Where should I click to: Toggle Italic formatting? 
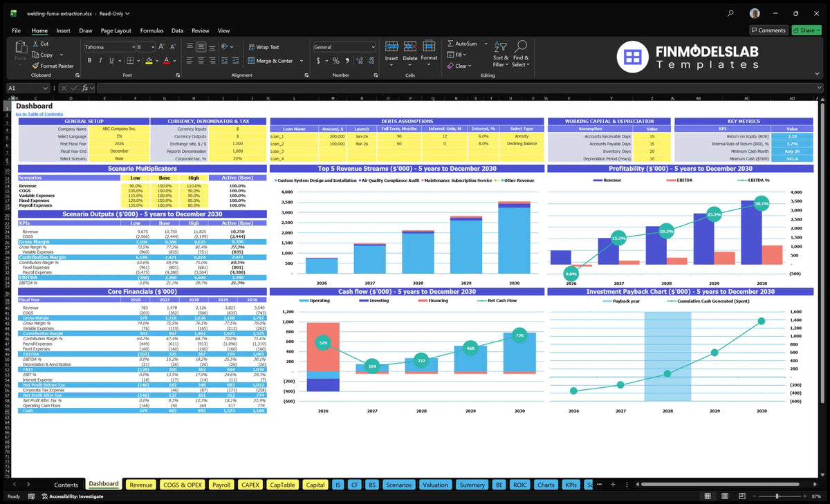click(100, 61)
